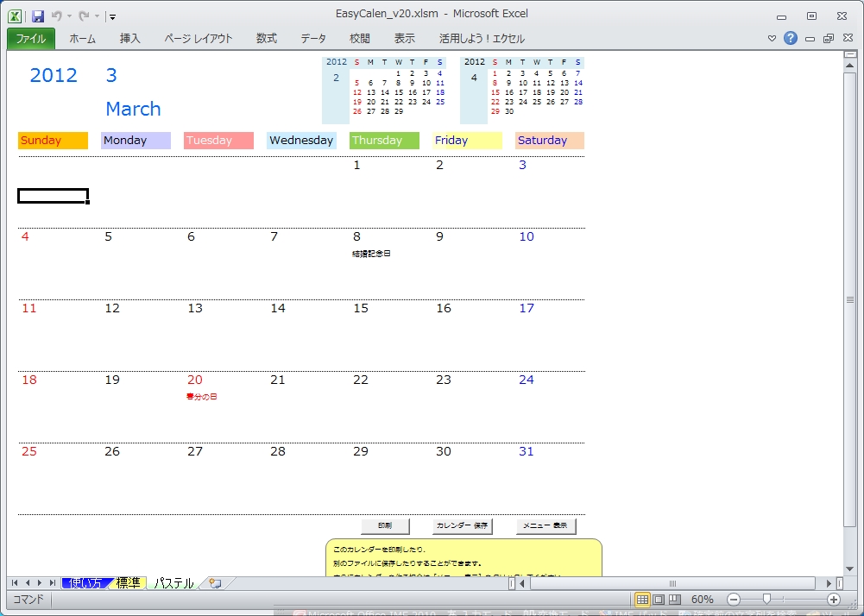Click the Save icon in quick access toolbar
Screen dimensions: 864x616
click(37, 16)
